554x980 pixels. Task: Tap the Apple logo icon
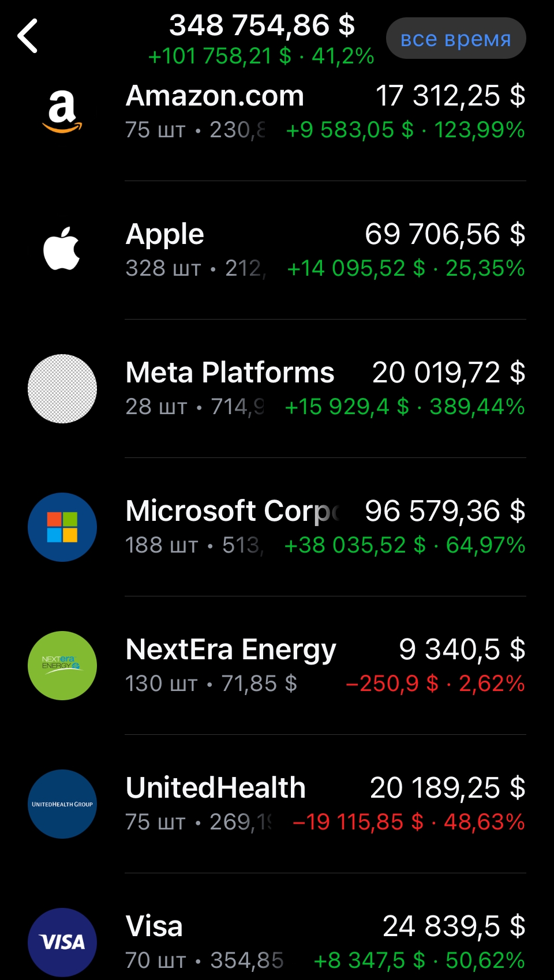coord(62,249)
